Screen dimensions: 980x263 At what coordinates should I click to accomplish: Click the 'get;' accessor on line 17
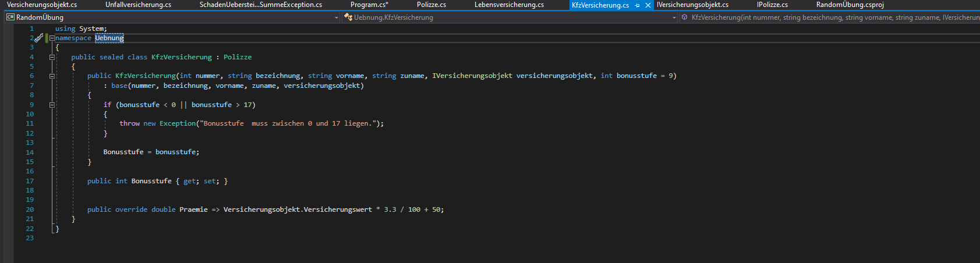click(x=192, y=181)
